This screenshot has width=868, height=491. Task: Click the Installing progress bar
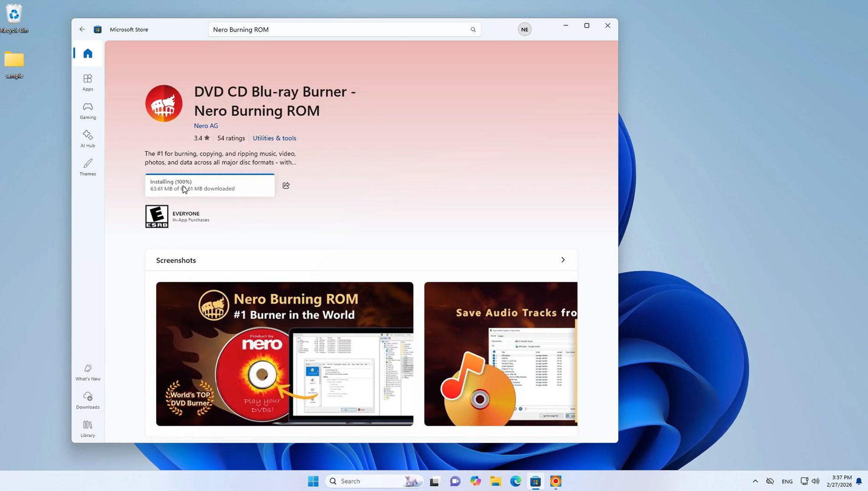click(x=210, y=185)
